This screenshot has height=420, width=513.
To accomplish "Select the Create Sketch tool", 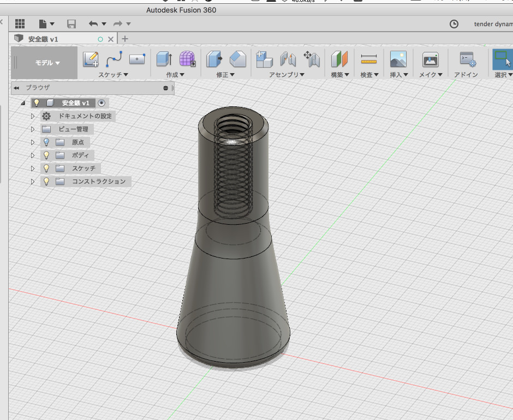I will (x=91, y=59).
